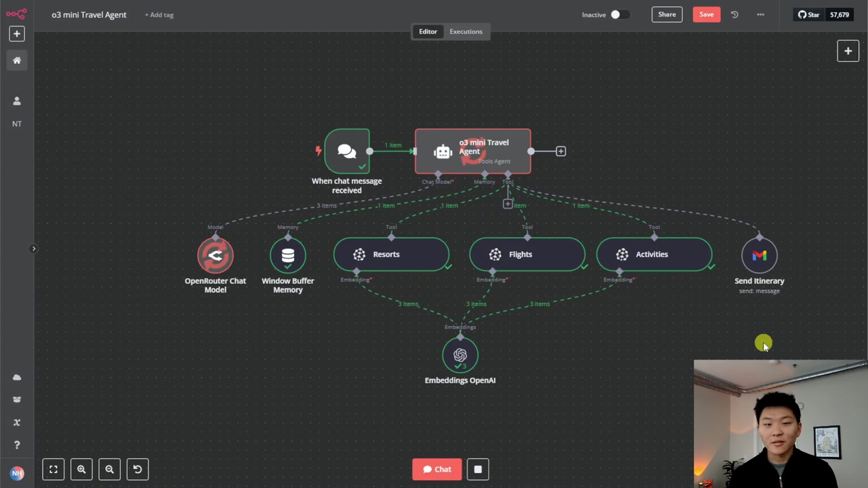The image size is (868, 488).
Task: Click Add tag next to workflow name
Action: 159,15
